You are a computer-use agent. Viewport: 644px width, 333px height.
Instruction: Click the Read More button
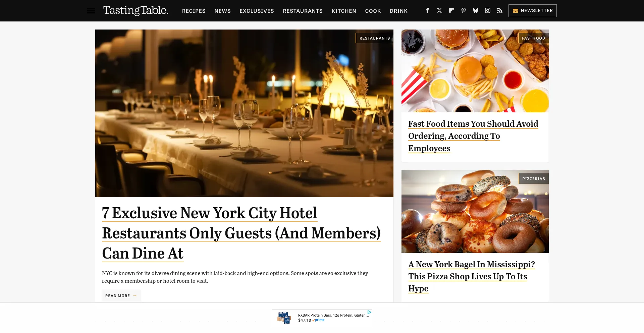pos(121,296)
